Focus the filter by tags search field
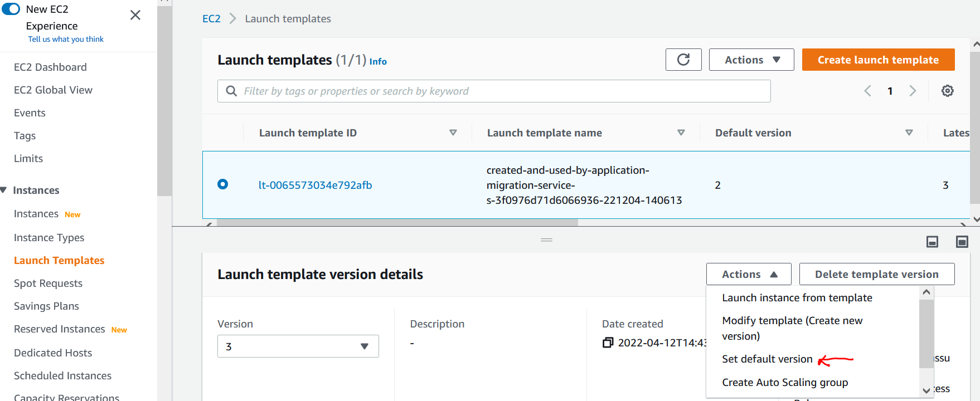The width and height of the screenshot is (980, 401). pyautogui.click(x=494, y=91)
